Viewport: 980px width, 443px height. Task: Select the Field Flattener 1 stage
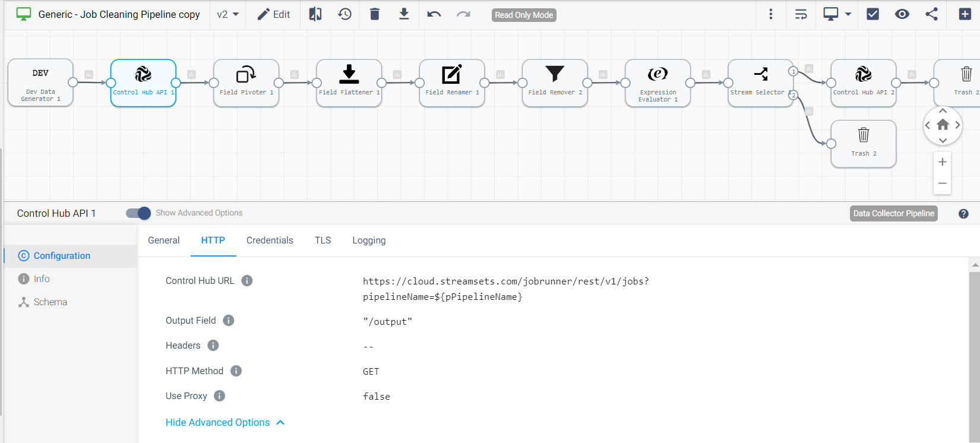pos(349,83)
